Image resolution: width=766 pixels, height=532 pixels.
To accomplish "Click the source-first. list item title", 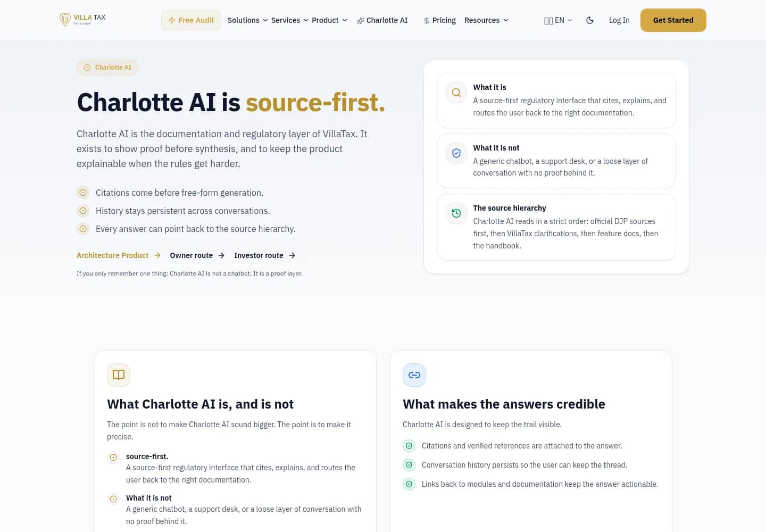I will point(147,456).
